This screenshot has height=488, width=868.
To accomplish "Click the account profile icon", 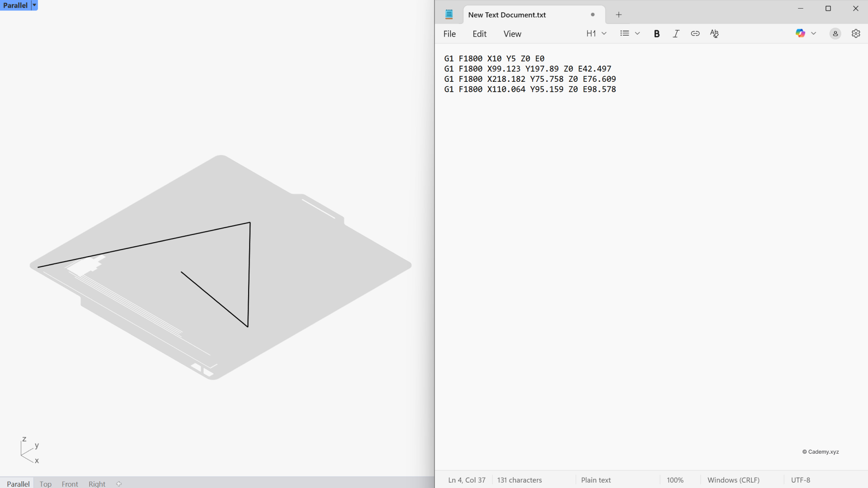I will click(835, 33).
